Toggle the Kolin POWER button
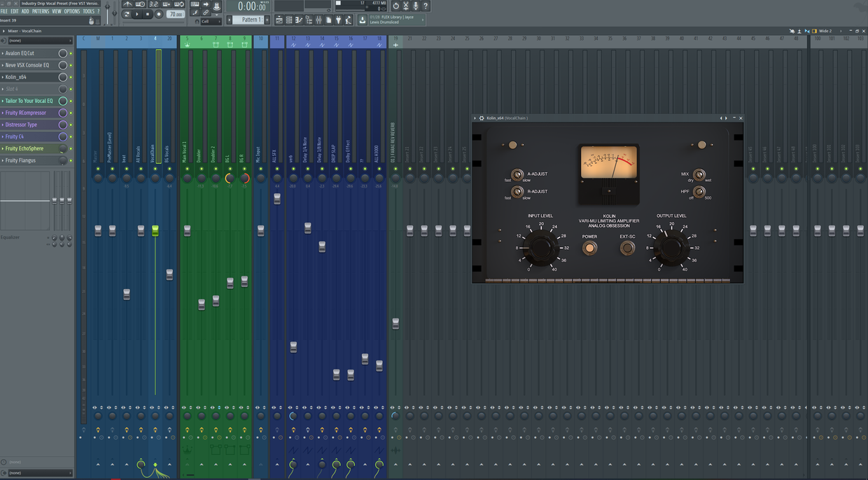 coord(589,248)
